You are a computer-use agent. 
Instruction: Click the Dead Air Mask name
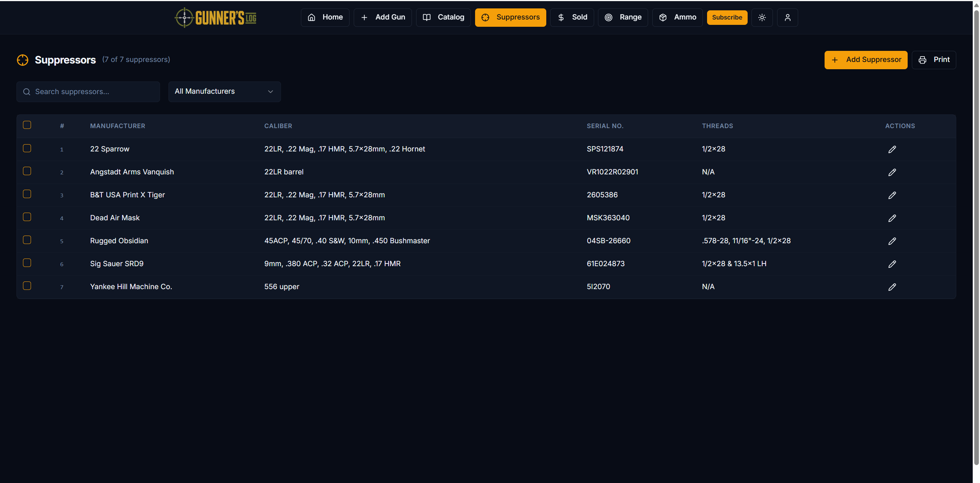[x=115, y=218]
